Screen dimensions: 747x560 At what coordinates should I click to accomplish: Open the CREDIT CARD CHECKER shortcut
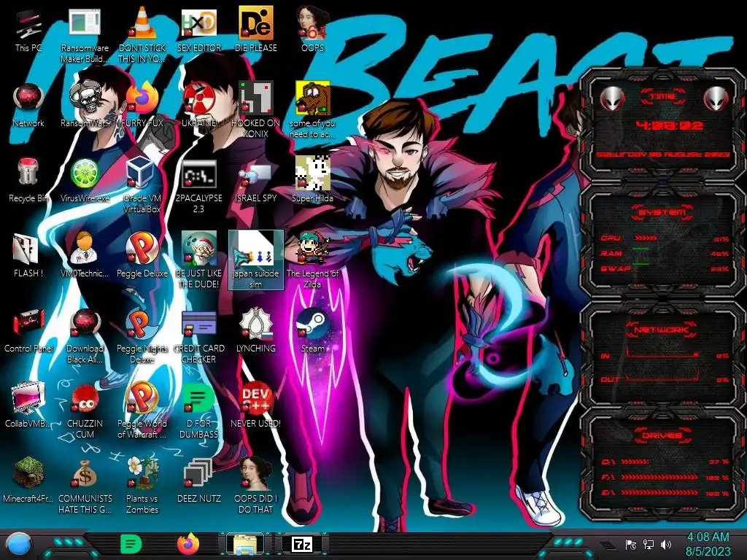198,335
